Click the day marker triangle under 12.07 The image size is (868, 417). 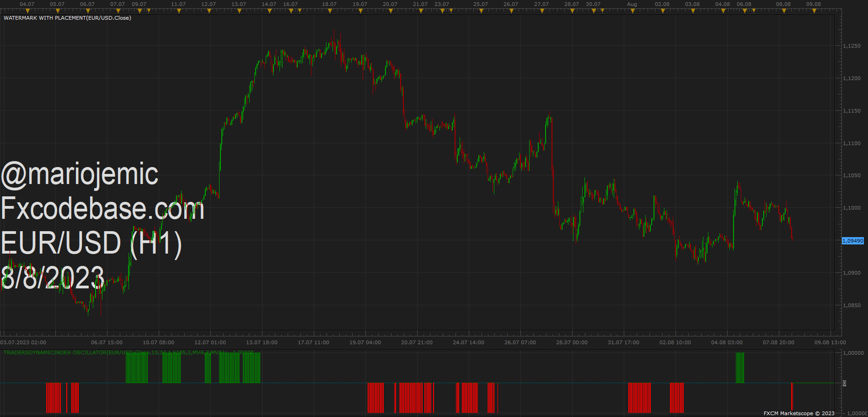(209, 11)
